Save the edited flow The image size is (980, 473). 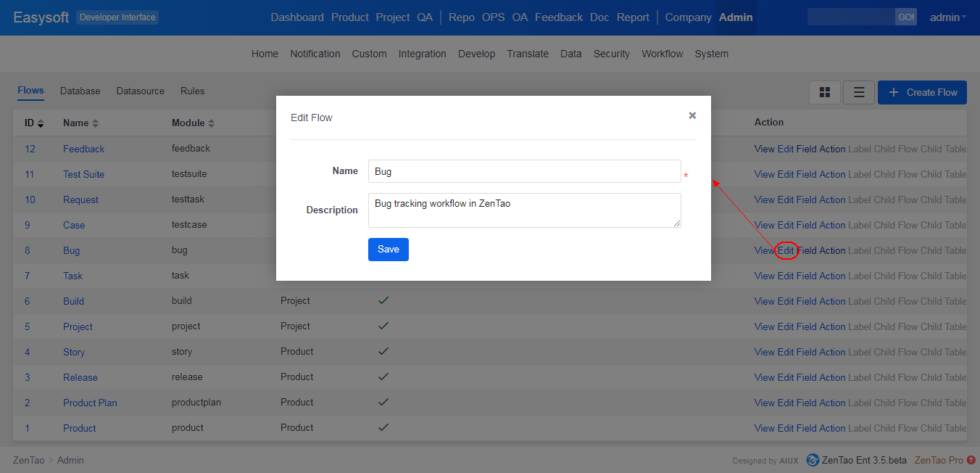point(388,249)
